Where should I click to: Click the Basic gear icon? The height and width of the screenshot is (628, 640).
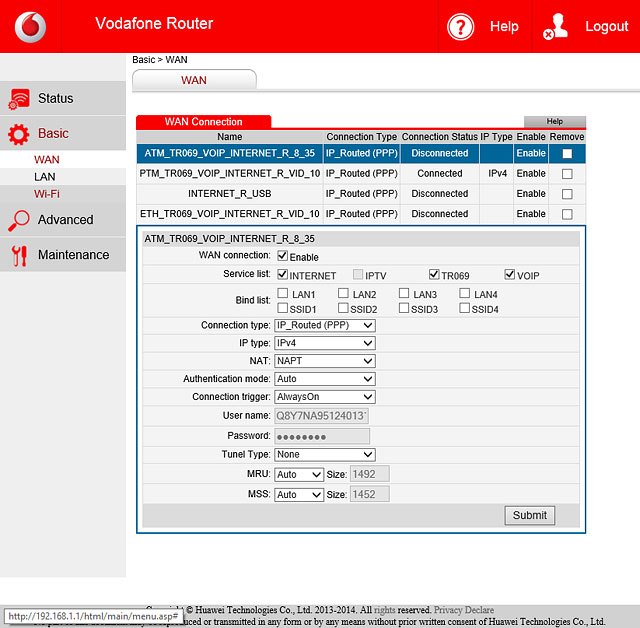(19, 134)
